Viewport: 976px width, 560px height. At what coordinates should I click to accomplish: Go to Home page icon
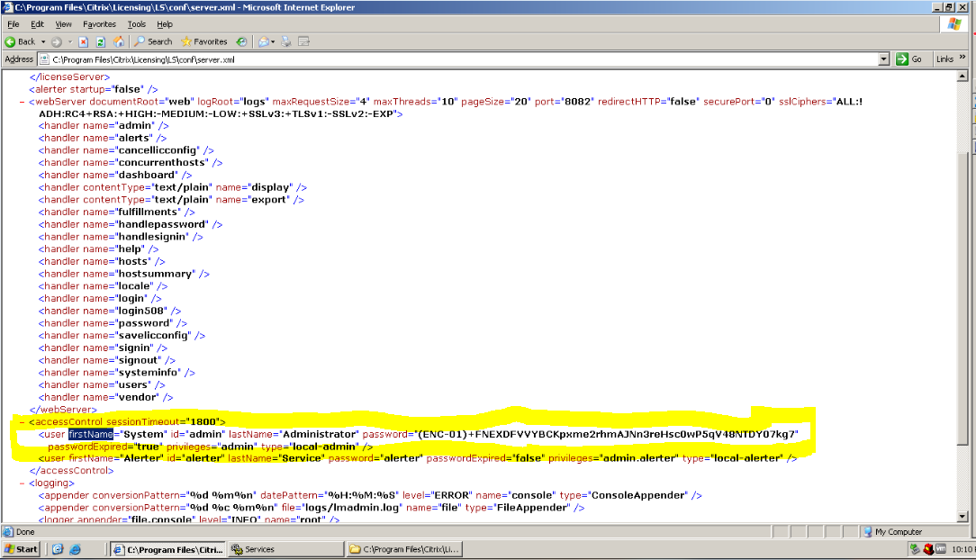click(x=118, y=41)
